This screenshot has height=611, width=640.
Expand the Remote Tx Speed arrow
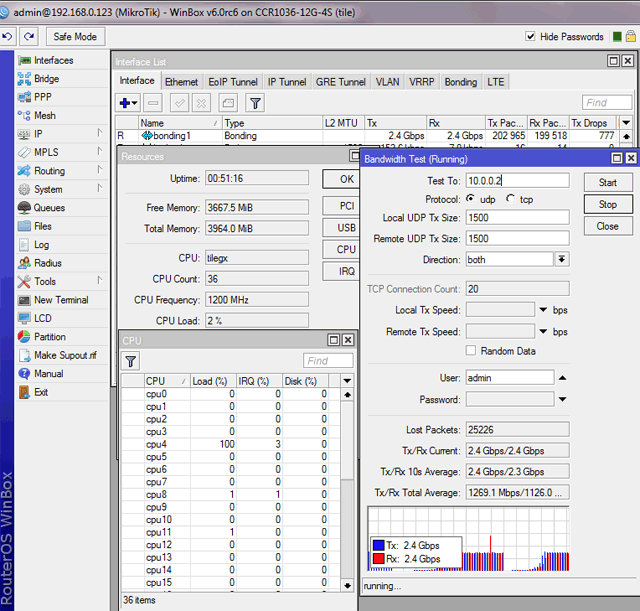(x=543, y=331)
